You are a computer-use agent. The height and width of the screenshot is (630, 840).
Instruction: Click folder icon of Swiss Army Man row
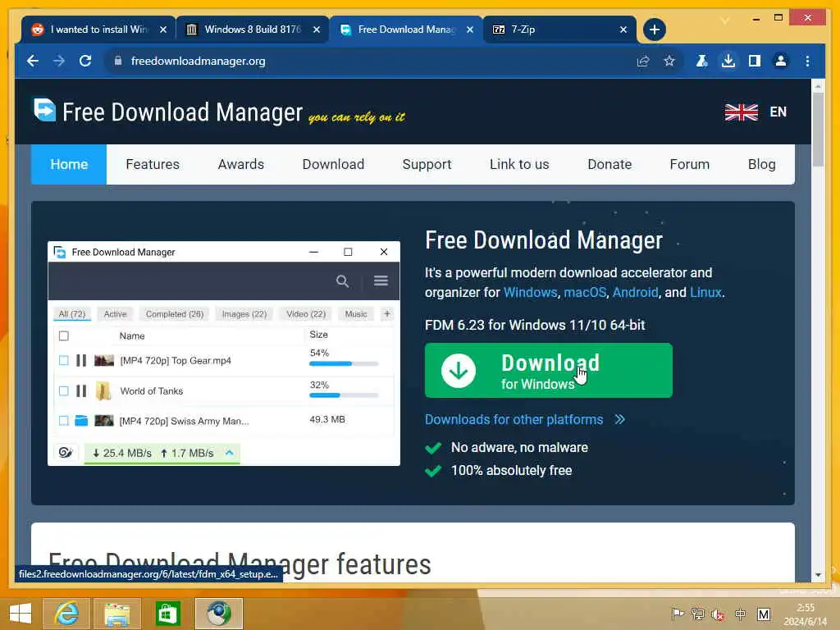(x=81, y=421)
